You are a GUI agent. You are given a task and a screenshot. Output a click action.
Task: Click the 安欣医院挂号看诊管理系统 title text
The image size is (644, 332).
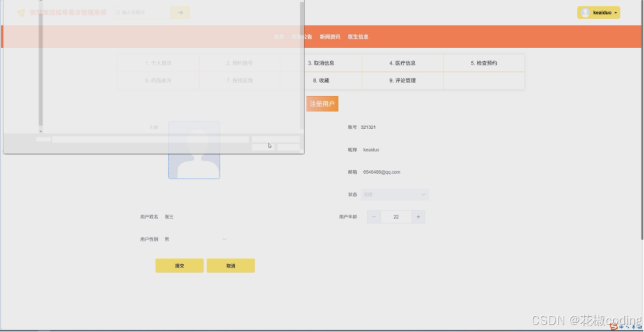tap(68, 13)
